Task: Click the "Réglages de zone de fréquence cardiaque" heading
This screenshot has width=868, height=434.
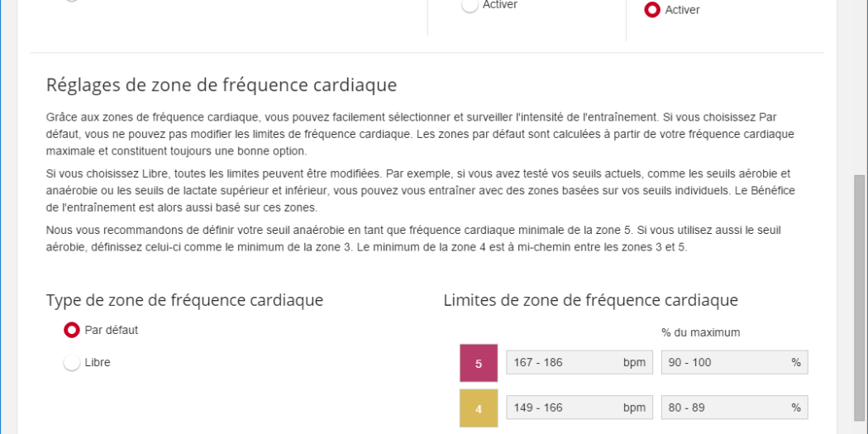Action: pyautogui.click(x=222, y=85)
